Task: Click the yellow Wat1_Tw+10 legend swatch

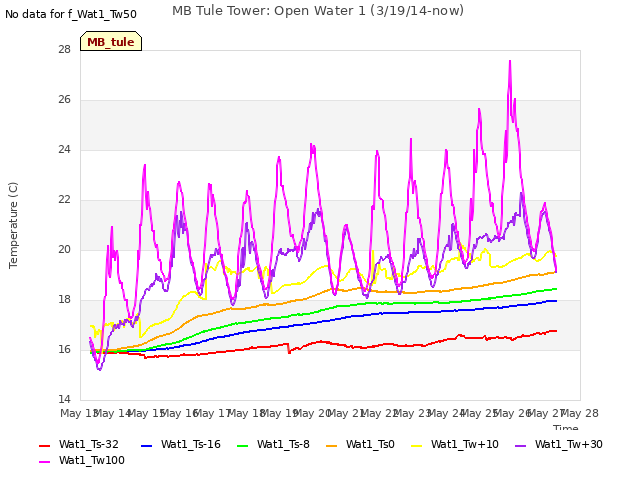Action: point(417,445)
